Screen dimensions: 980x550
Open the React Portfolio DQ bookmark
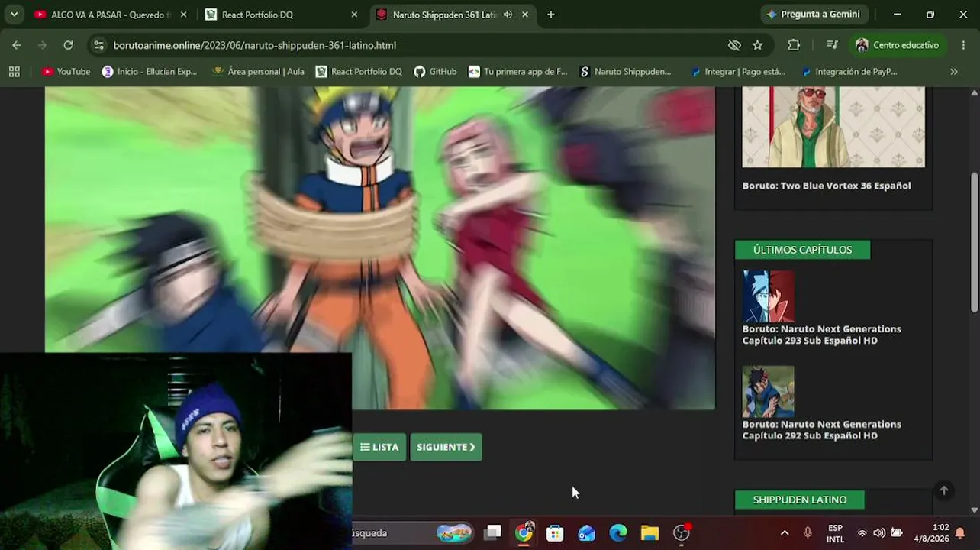[x=359, y=71]
